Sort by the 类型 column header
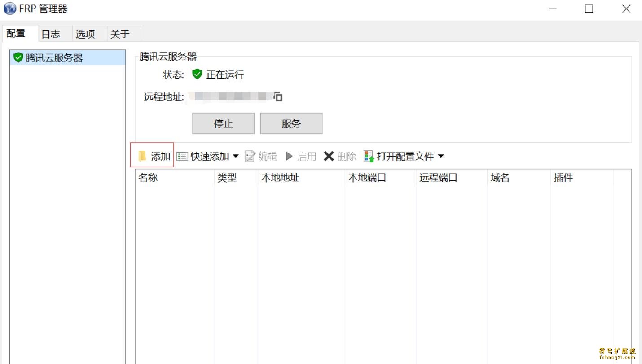This screenshot has height=364, width=642. tap(236, 178)
